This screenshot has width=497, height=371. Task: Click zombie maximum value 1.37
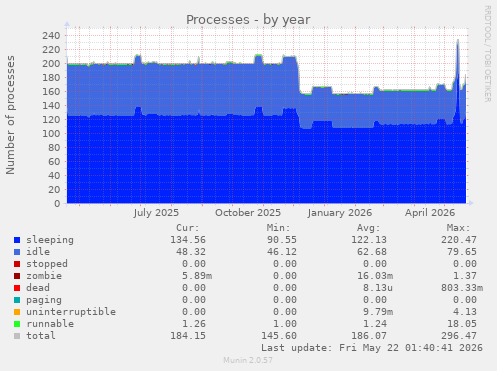point(465,276)
